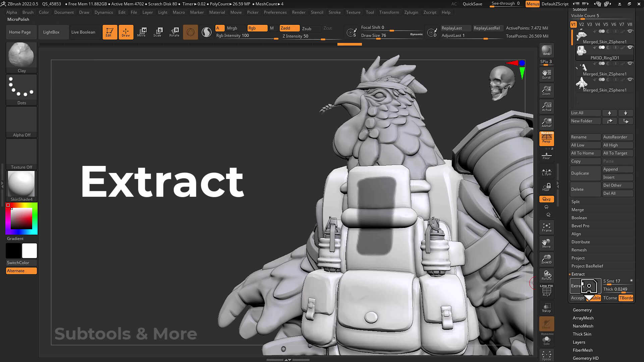Toggle Zsub sculpt mode

[307, 28]
